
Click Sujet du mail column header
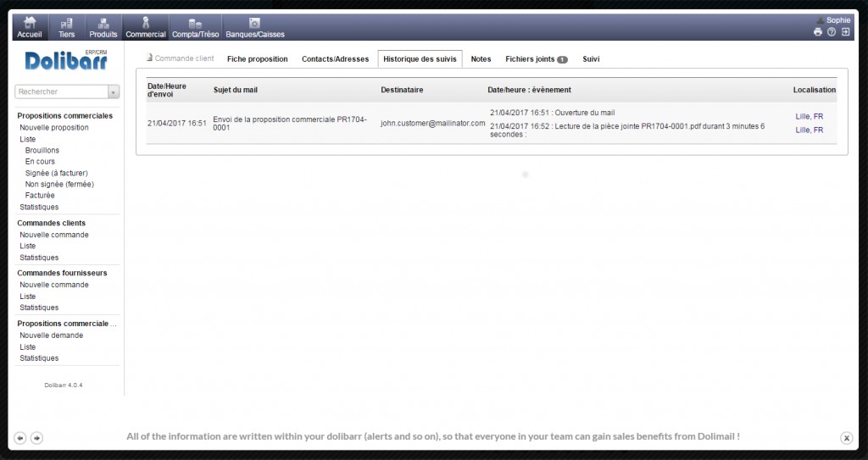point(236,90)
